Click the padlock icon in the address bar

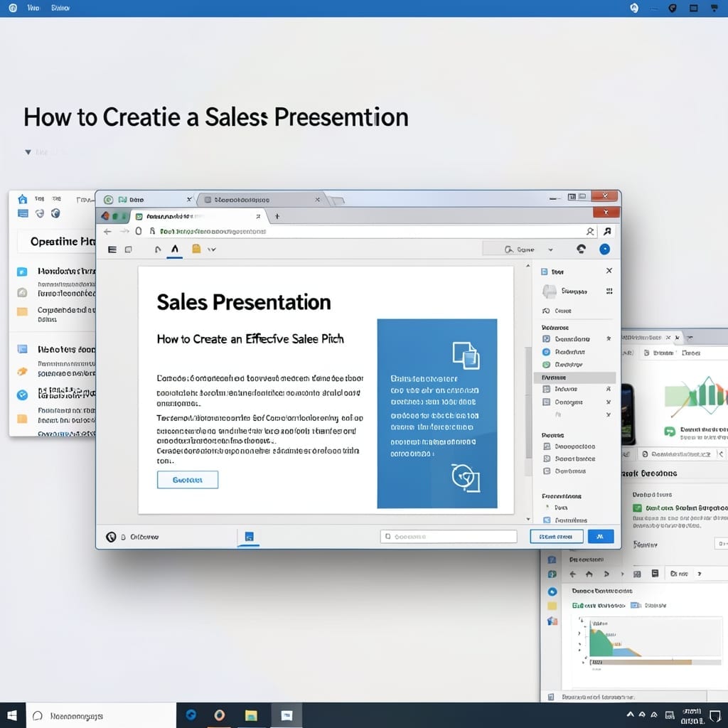[152, 231]
